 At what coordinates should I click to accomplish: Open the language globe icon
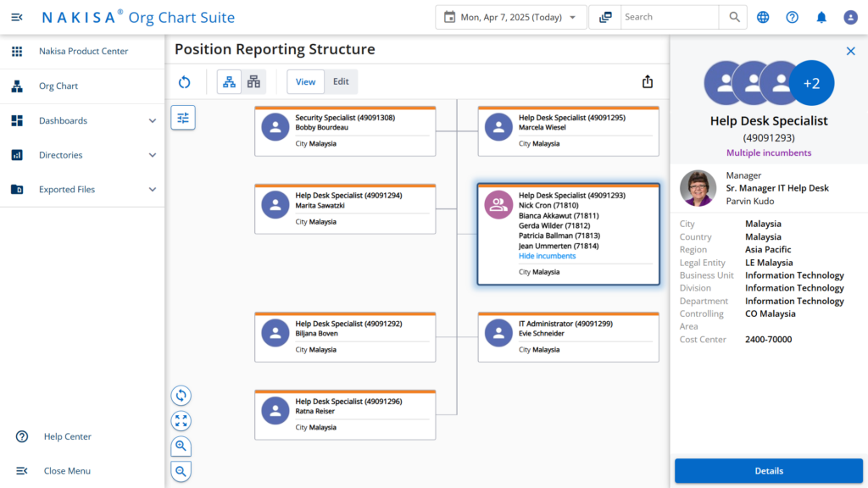pyautogui.click(x=762, y=17)
